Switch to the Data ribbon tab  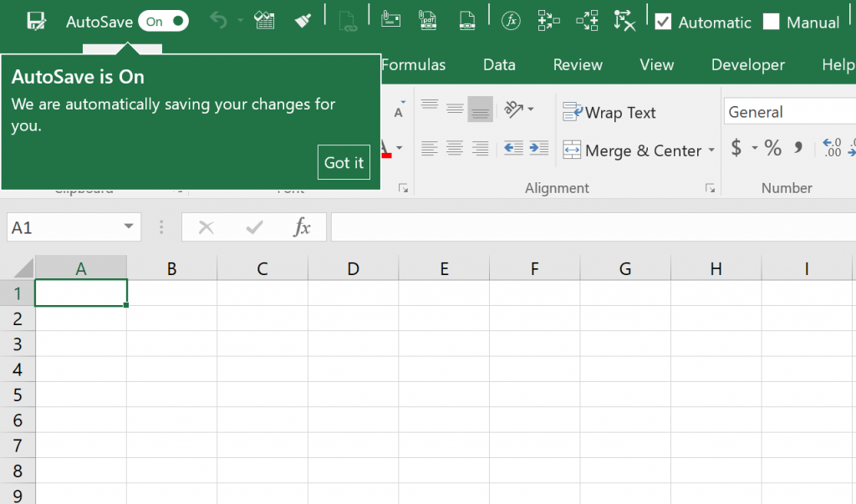coord(499,64)
